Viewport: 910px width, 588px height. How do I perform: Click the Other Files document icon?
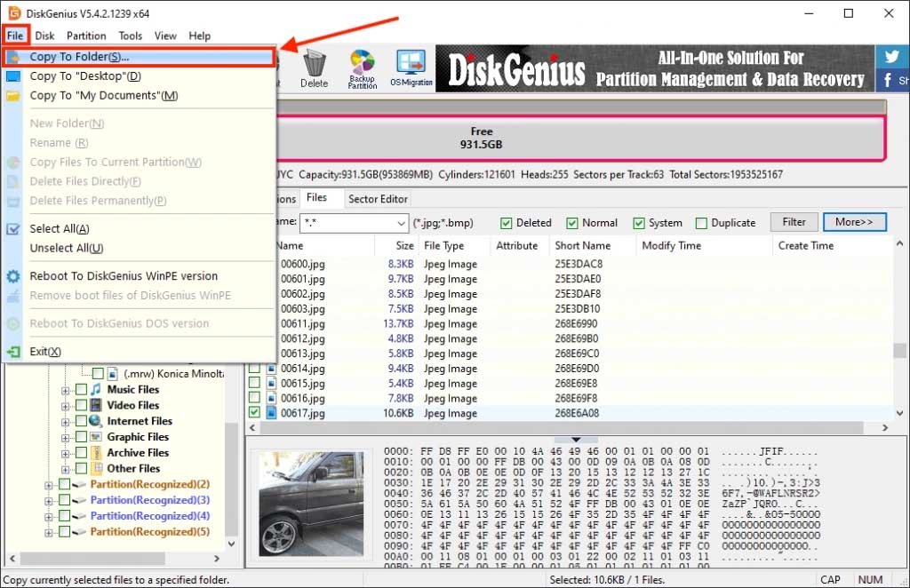pyautogui.click(x=96, y=468)
